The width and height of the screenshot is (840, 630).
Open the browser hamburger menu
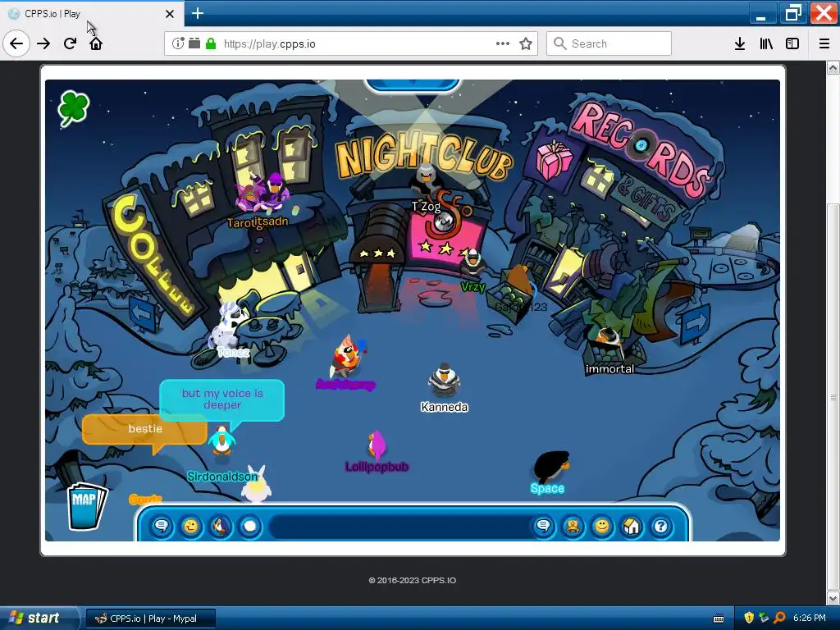click(x=824, y=43)
